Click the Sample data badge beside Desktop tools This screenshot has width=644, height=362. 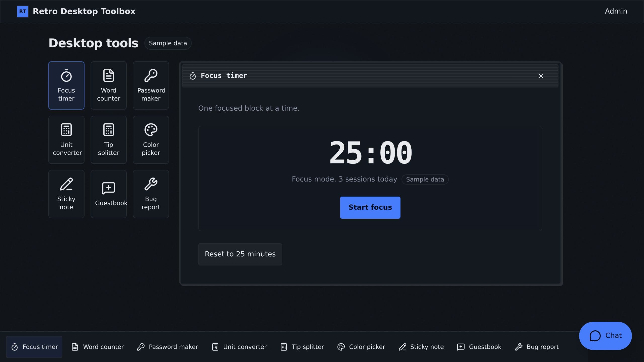[x=168, y=43]
